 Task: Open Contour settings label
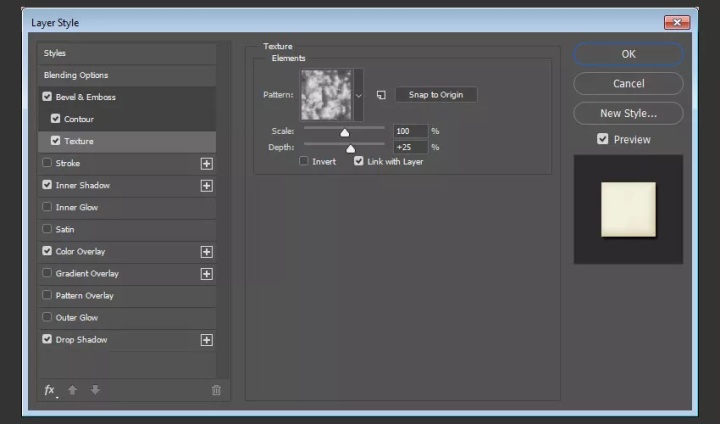click(x=79, y=119)
